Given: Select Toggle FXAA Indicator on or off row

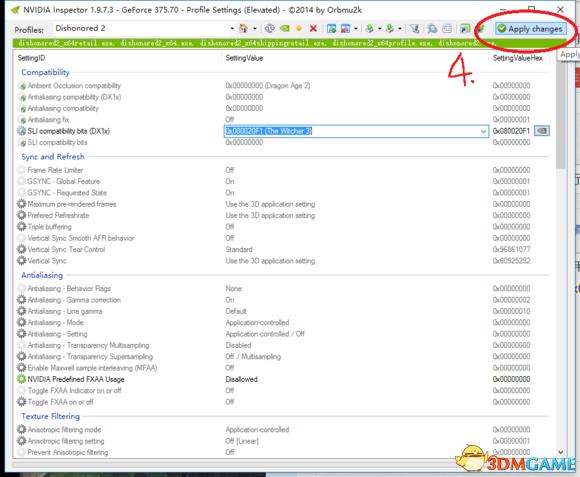Looking at the screenshot, I should [x=283, y=390].
